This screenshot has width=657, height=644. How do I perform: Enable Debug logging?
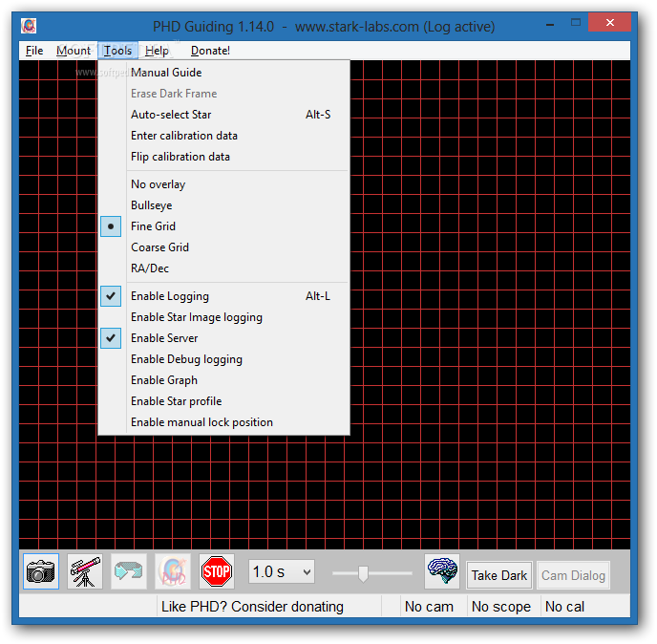224,359
